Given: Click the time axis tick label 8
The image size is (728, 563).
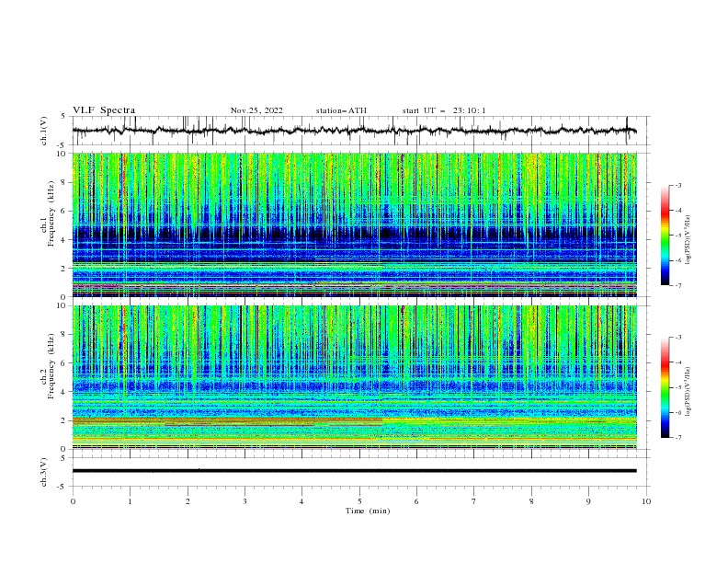Looking at the screenshot, I should pos(531,501).
